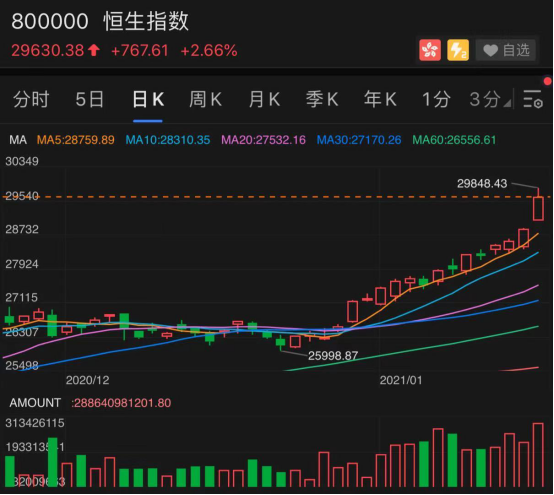The width and height of the screenshot is (554, 495).
Task: Tap the 2021/01 date axis label
Action: (x=401, y=380)
